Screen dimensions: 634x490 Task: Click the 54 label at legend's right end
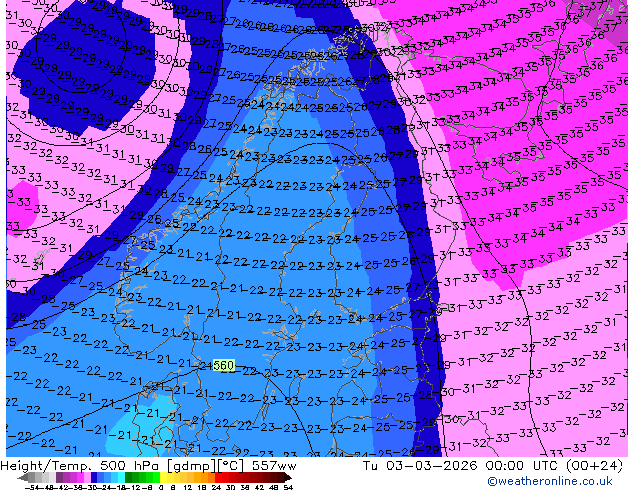coord(288,487)
